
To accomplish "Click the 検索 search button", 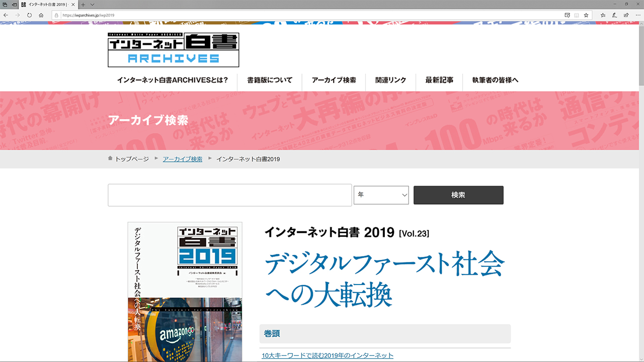I will pyautogui.click(x=458, y=195).
